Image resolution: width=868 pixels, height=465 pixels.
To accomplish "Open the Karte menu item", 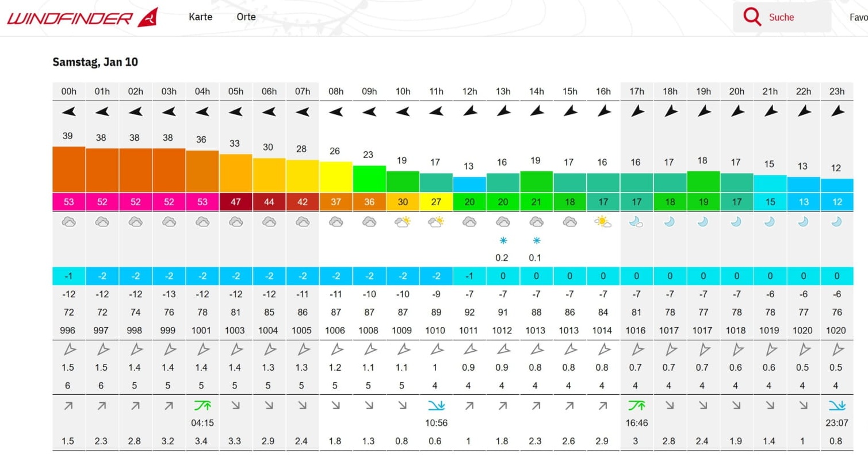I will click(200, 17).
